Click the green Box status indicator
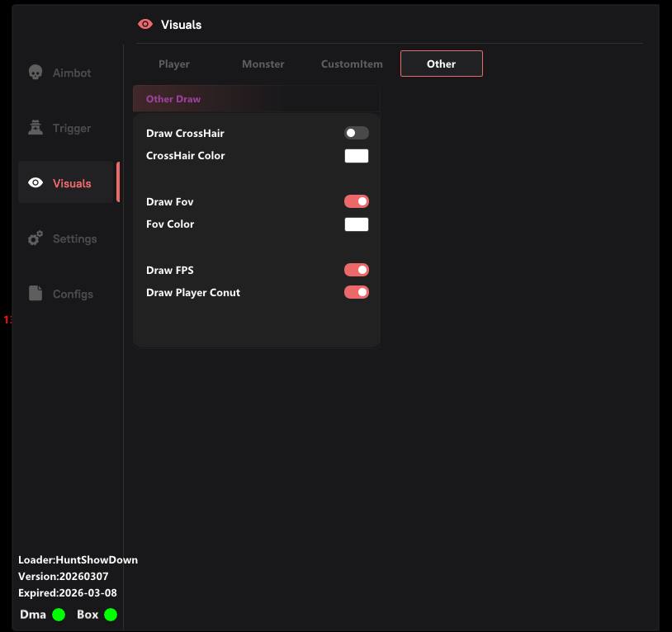This screenshot has height=632, width=672. click(x=111, y=615)
